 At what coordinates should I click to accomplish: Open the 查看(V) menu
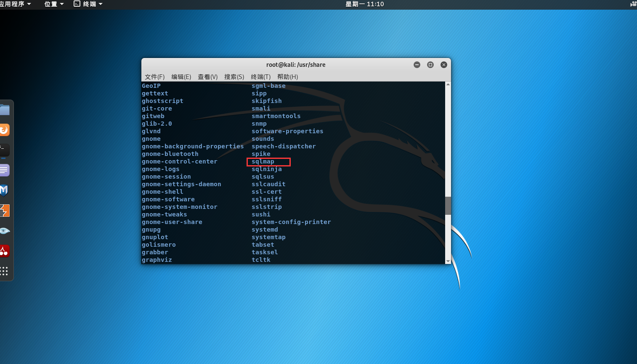point(207,77)
